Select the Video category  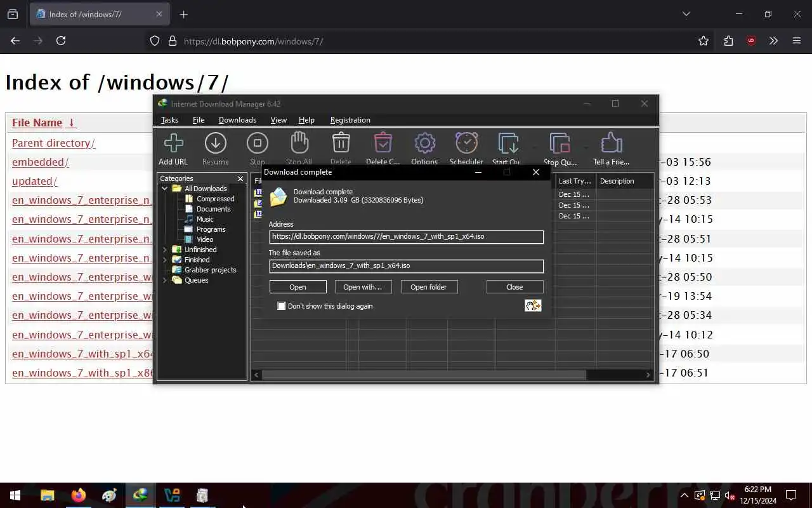click(205, 239)
